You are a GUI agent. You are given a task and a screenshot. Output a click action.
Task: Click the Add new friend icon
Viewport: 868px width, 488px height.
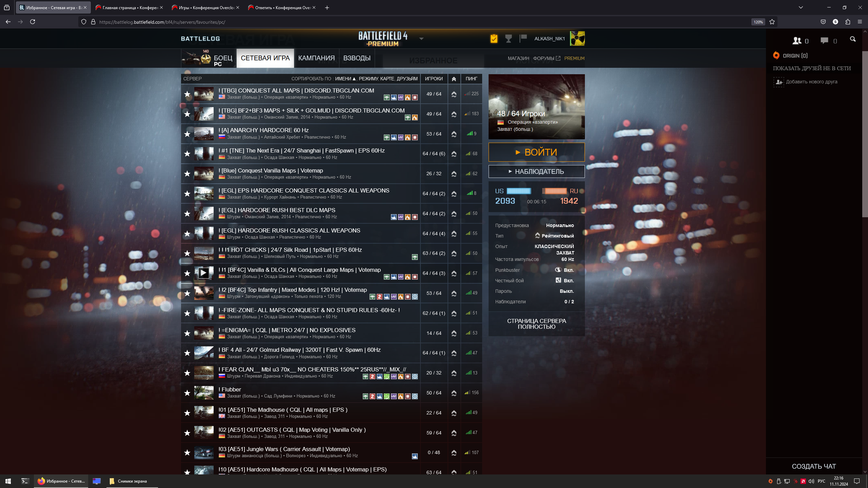779,82
